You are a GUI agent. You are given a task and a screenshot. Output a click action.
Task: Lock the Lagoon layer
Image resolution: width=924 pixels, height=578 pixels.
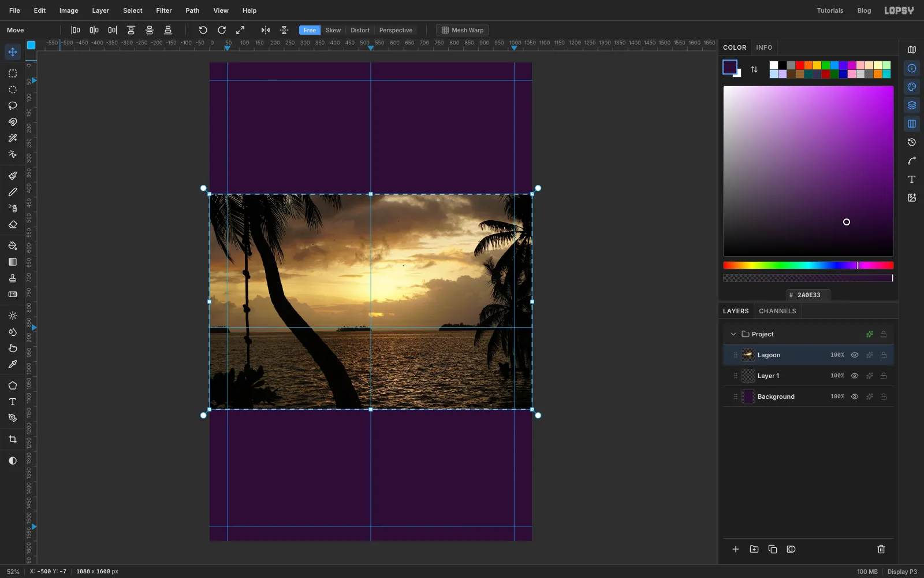884,355
